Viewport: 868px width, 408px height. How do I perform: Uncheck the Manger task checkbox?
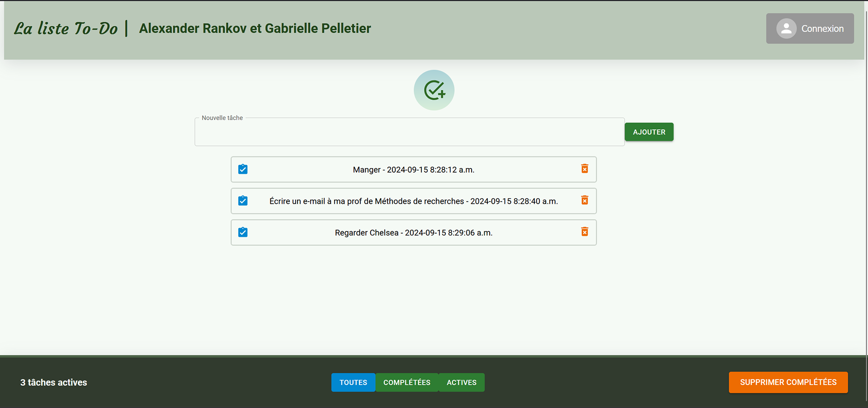coord(243,169)
